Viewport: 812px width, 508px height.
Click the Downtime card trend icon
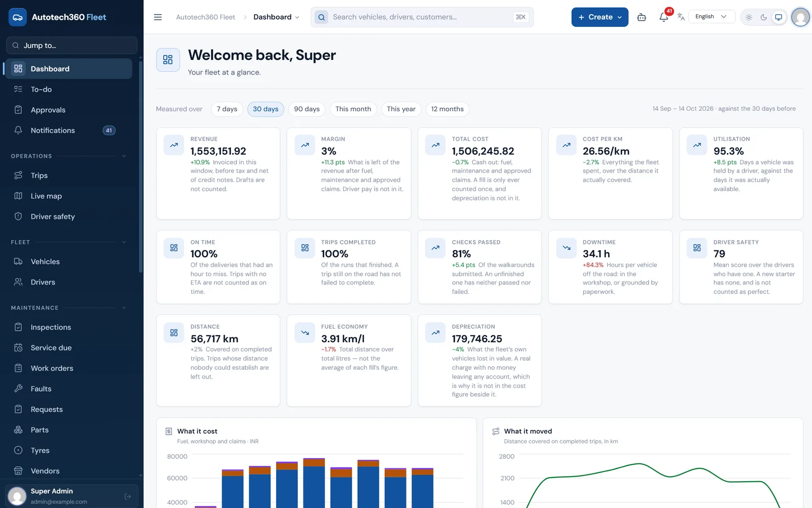point(566,248)
